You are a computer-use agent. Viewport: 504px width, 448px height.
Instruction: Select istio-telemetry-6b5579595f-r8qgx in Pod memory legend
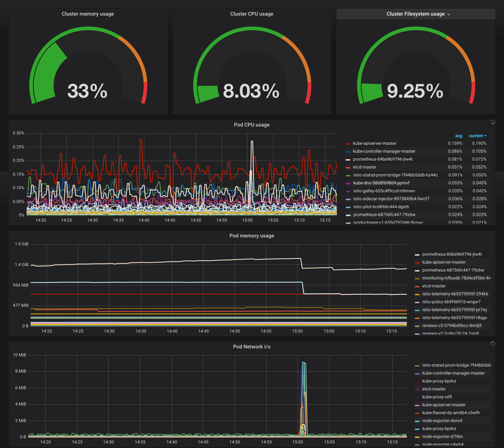455,317
